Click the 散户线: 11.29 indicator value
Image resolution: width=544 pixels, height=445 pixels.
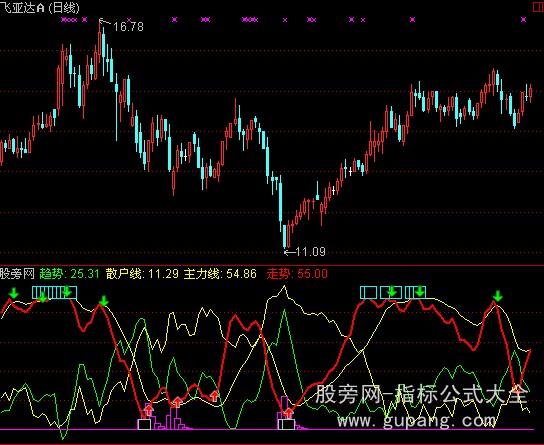(x=143, y=274)
